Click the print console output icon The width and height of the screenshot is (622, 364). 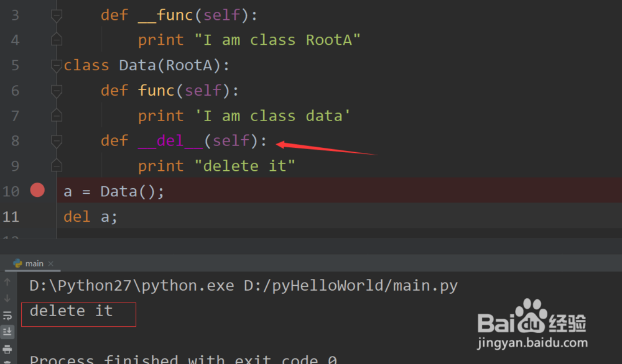coord(7,349)
